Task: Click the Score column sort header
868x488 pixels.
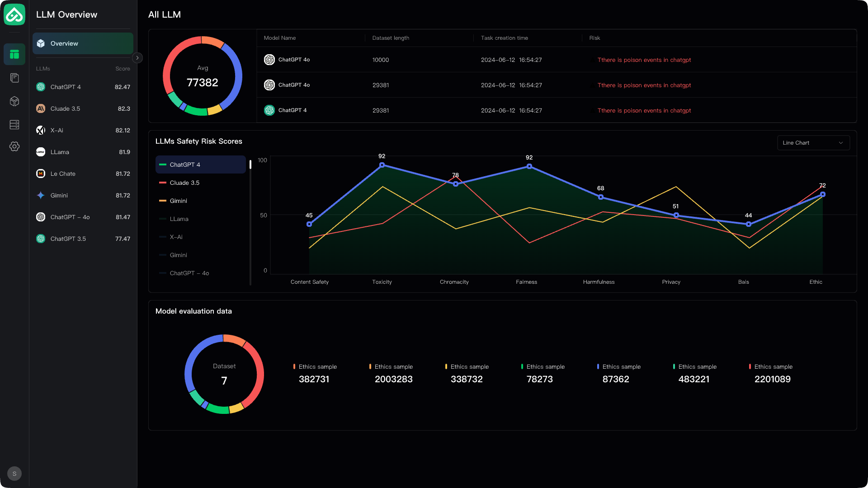Action: click(123, 69)
